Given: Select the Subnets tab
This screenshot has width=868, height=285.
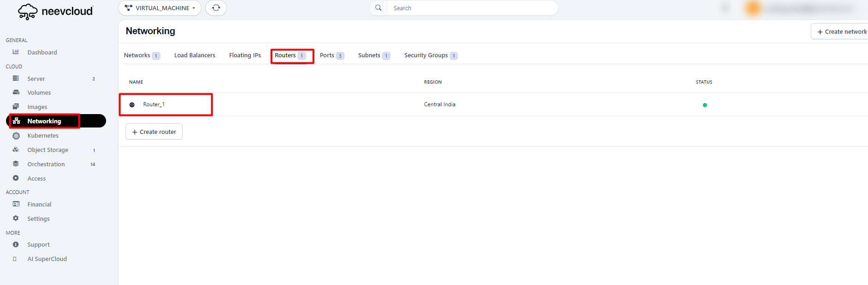Looking at the screenshot, I should (x=369, y=55).
